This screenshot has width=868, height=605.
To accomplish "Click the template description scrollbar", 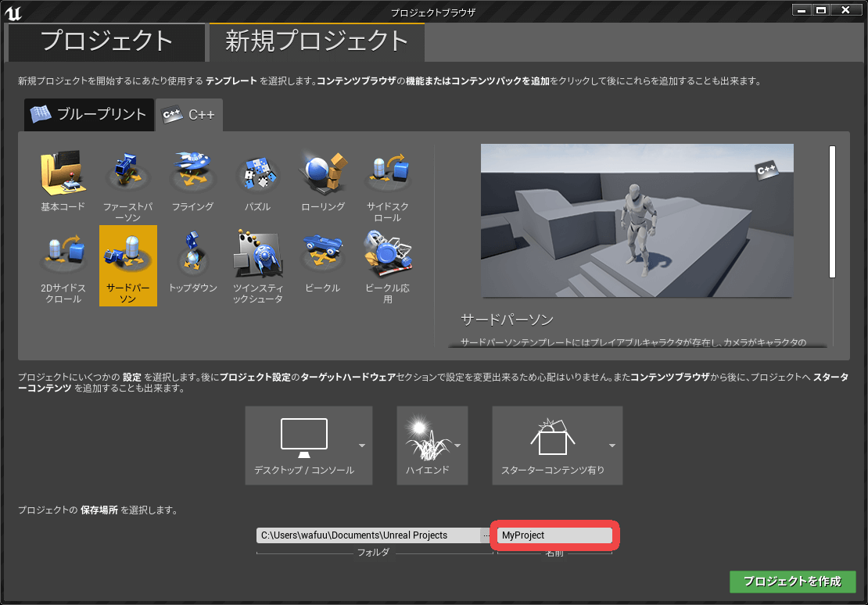I will (832, 211).
